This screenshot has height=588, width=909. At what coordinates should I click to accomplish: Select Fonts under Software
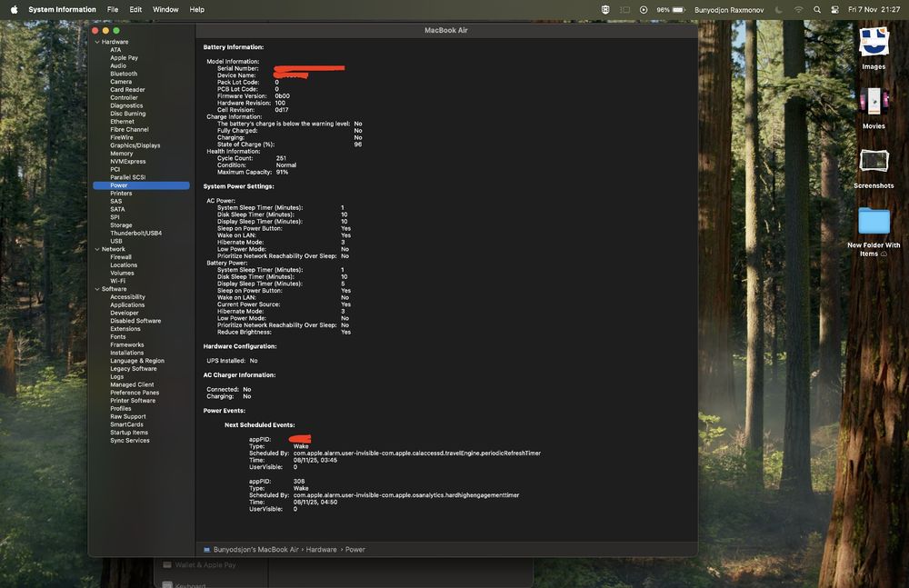pos(117,337)
